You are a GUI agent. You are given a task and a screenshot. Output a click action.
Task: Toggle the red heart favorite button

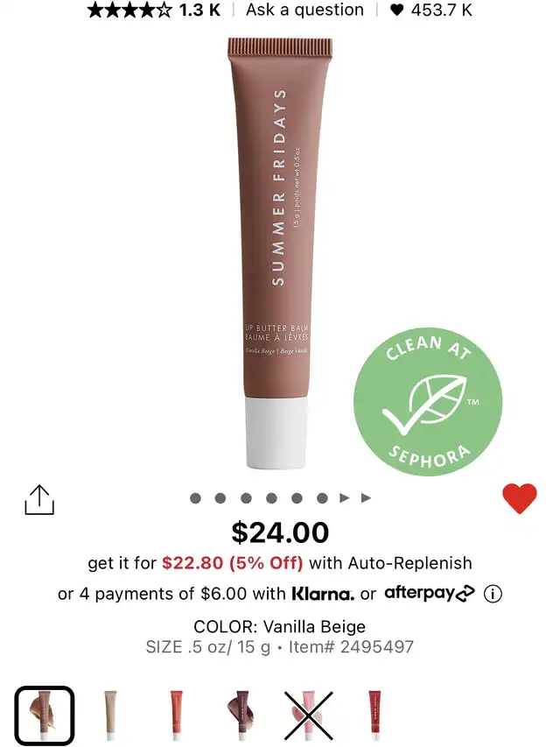pos(520,498)
